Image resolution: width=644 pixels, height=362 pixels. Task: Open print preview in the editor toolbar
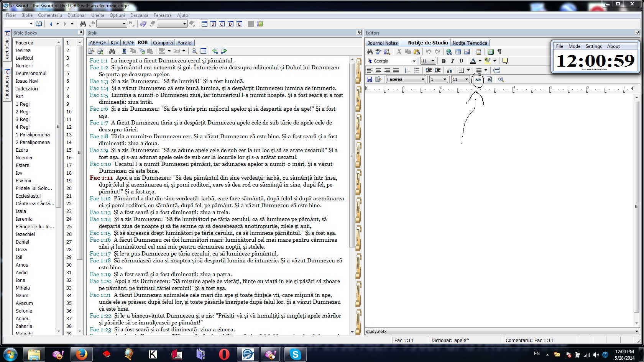[378, 79]
